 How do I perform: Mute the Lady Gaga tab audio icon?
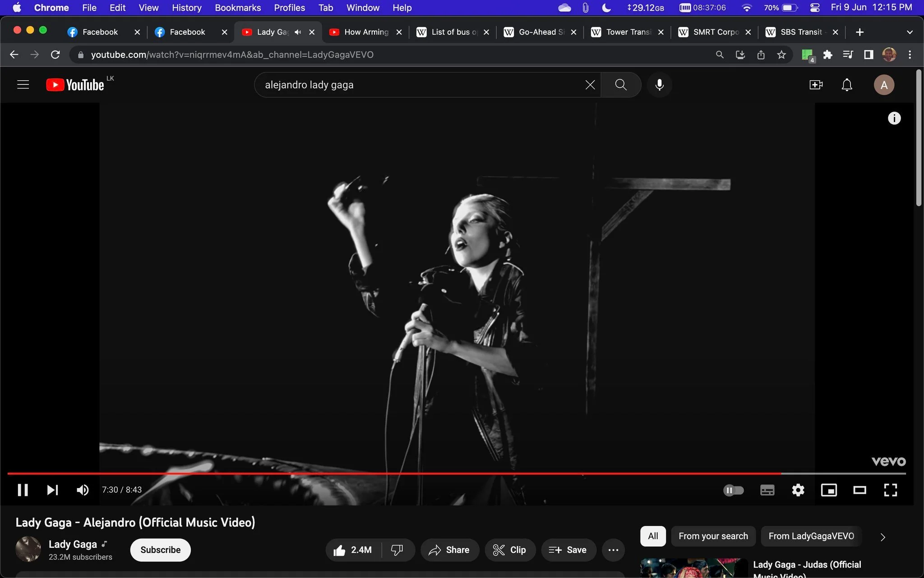click(298, 32)
